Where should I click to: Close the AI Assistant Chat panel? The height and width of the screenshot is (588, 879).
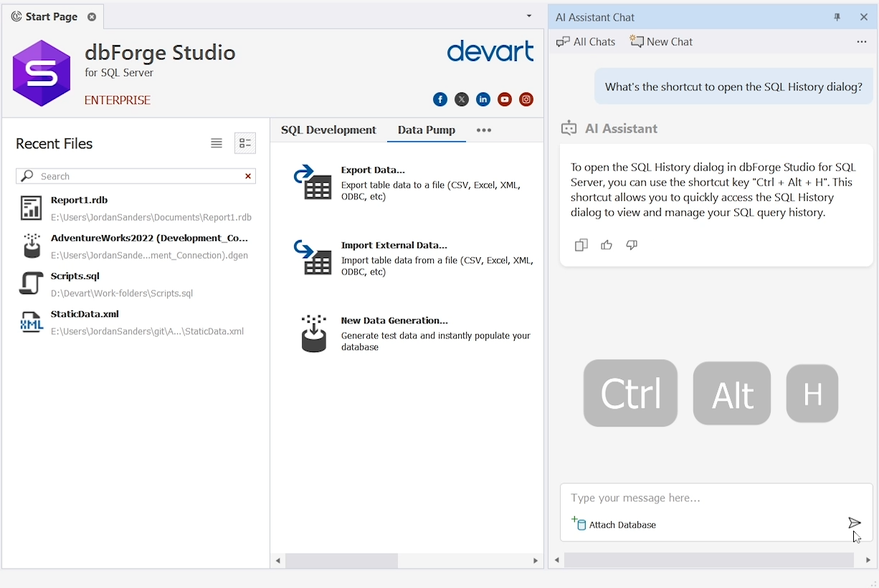(864, 17)
